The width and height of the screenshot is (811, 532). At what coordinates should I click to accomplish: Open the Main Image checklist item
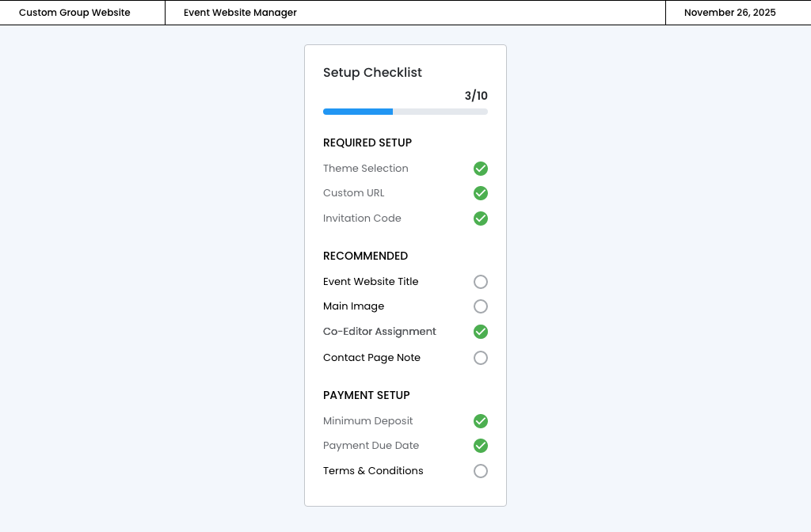pyautogui.click(x=353, y=306)
